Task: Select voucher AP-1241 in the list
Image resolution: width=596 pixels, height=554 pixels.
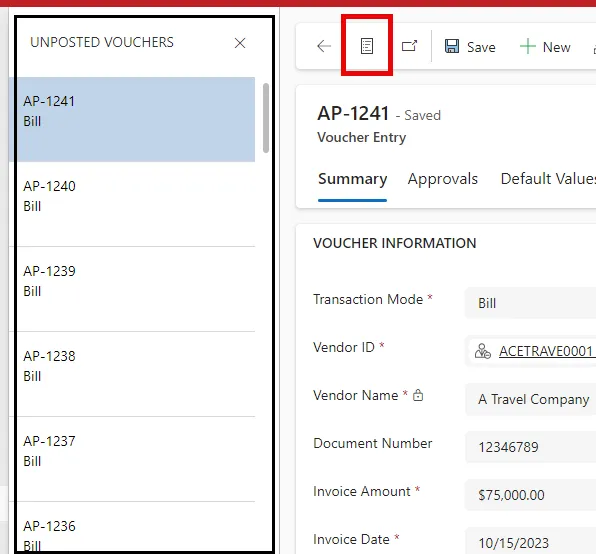Action: pyautogui.click(x=132, y=119)
